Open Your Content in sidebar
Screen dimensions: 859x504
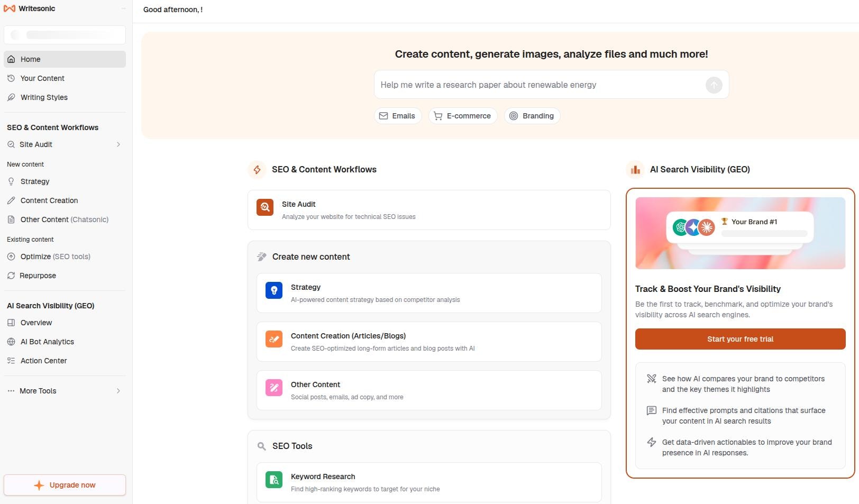tap(65, 78)
